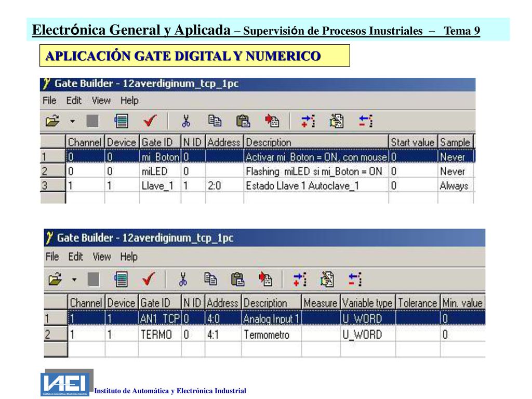
Task: Click Min. value column header
Action: tap(462, 303)
